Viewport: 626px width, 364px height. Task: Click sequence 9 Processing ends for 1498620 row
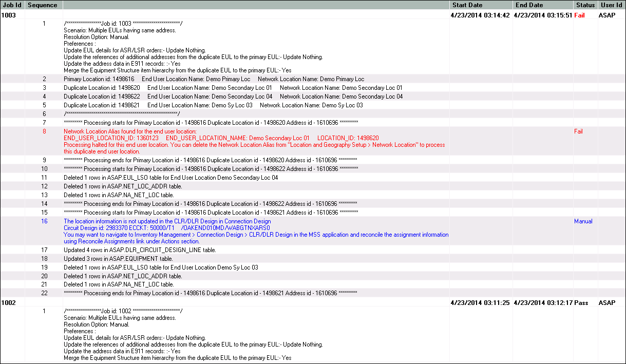313,160
